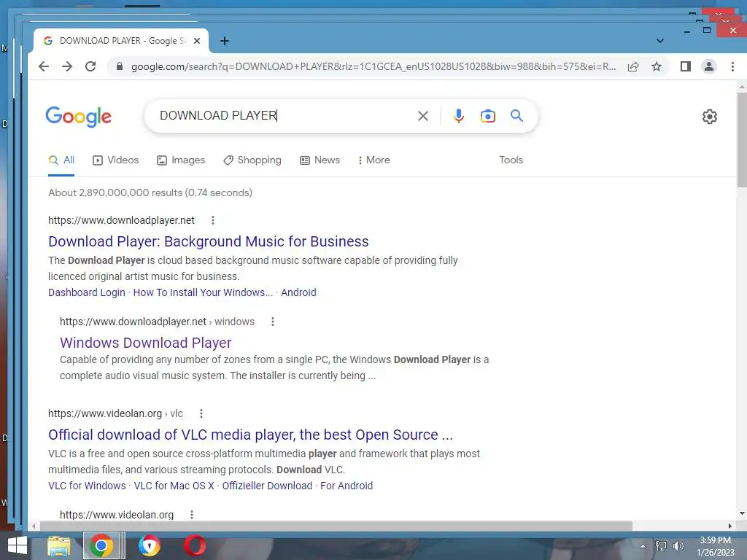Click into the Google search field
Screen dimensions: 747x560
pyautogui.click(x=286, y=116)
